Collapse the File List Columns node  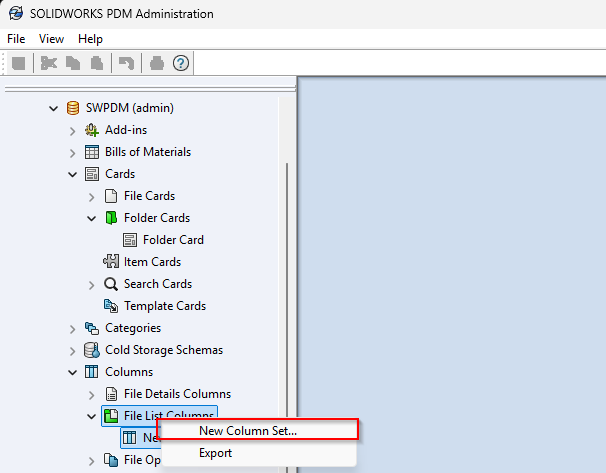pyautogui.click(x=92, y=417)
